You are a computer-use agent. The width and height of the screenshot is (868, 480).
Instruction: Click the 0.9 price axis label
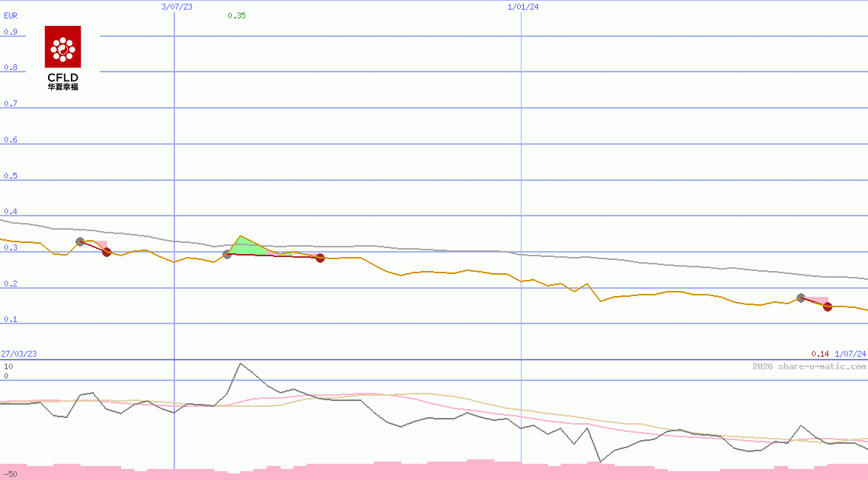coord(10,32)
